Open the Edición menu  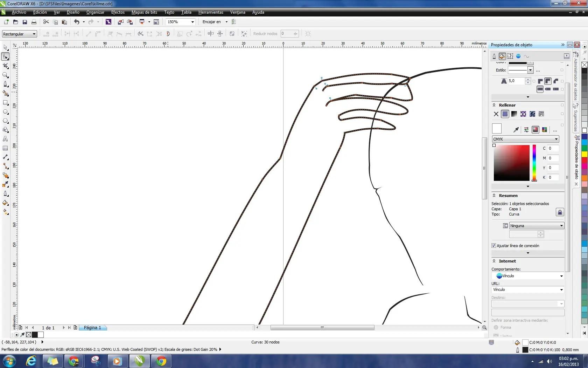point(40,12)
